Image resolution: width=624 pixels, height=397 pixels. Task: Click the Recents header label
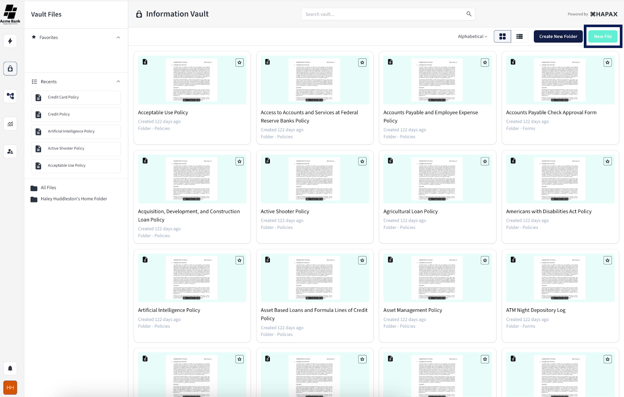pyautogui.click(x=44, y=82)
